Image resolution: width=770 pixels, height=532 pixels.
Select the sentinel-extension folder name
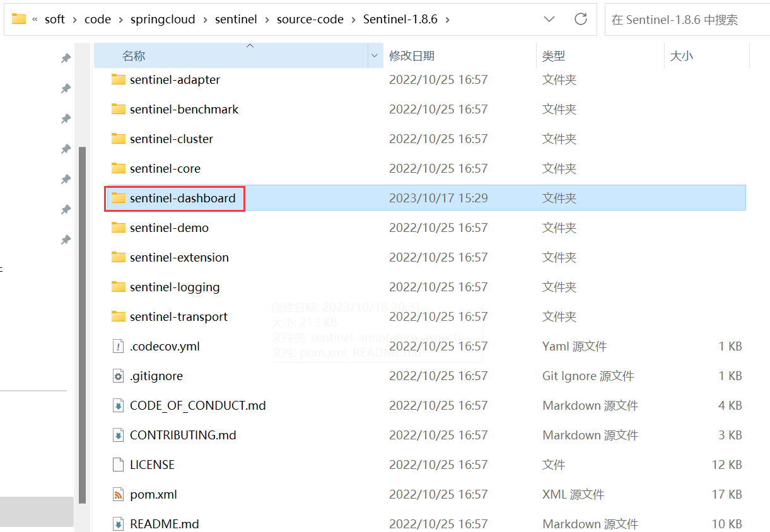179,257
